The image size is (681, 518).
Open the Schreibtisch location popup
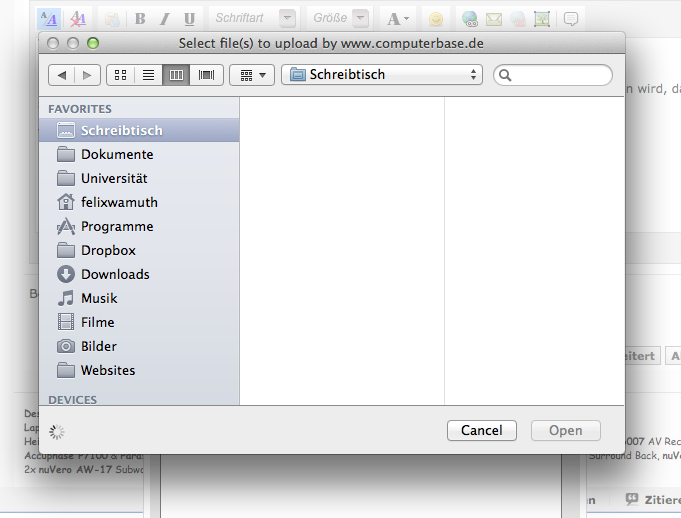[x=382, y=75]
